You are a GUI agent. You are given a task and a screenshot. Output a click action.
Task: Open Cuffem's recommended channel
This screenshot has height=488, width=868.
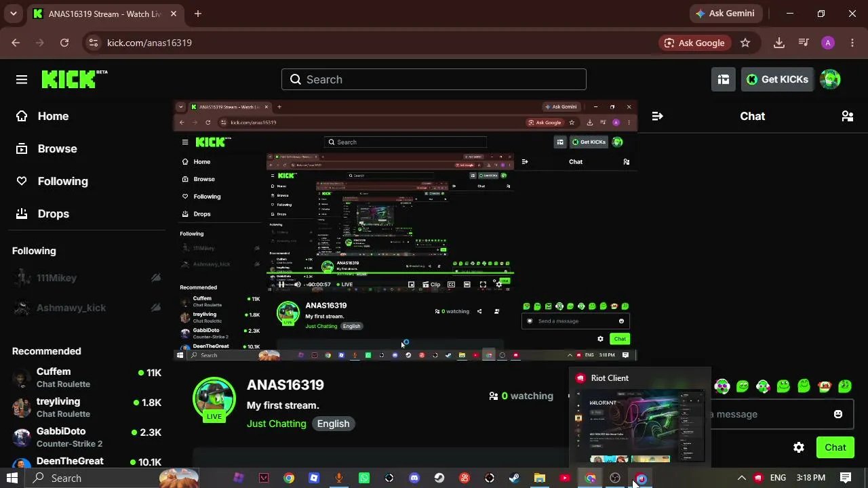point(87,377)
